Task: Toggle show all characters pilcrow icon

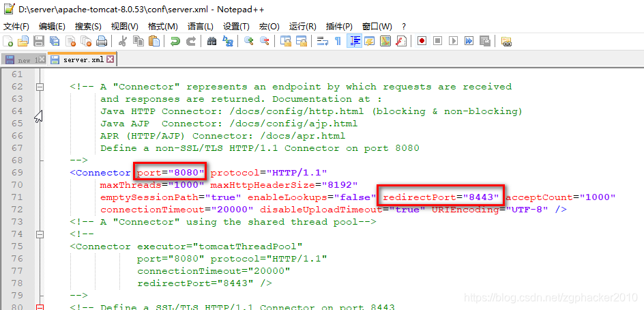Action: click(x=338, y=41)
